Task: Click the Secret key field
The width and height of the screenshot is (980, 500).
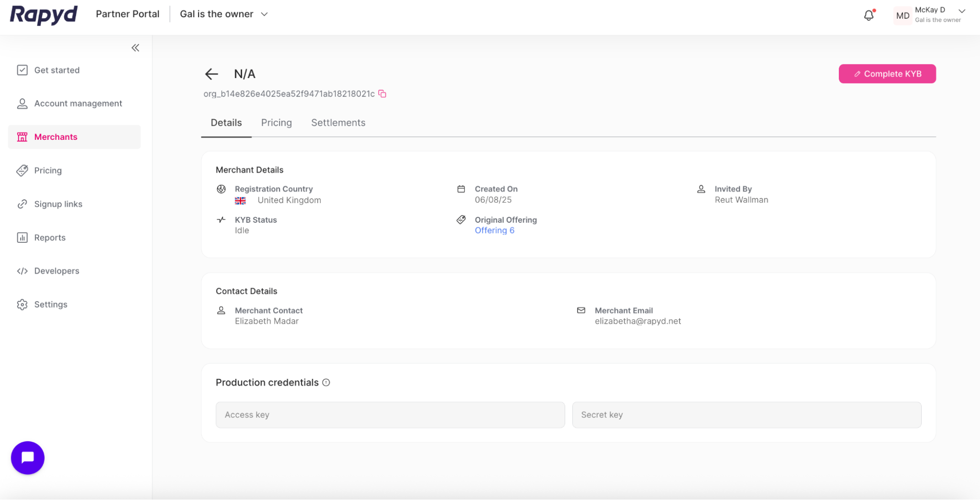Action: pyautogui.click(x=746, y=415)
